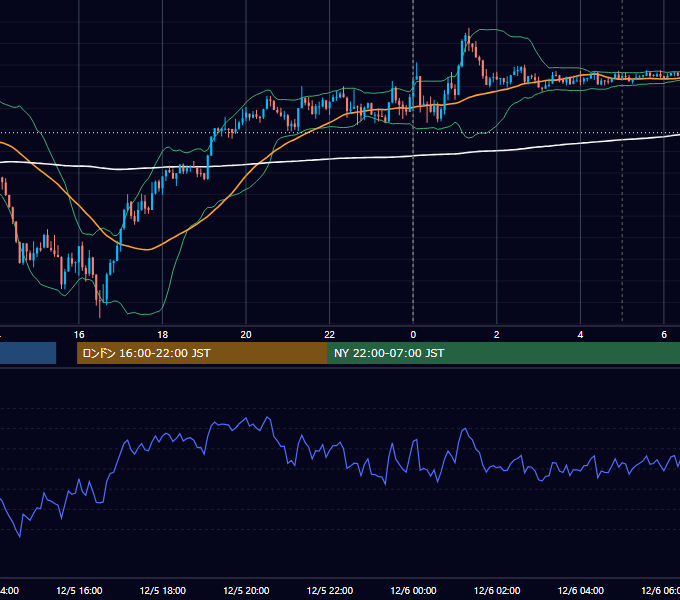Click the upper time axis label 20
Viewport: 680px width, 600px height.
pyautogui.click(x=246, y=335)
